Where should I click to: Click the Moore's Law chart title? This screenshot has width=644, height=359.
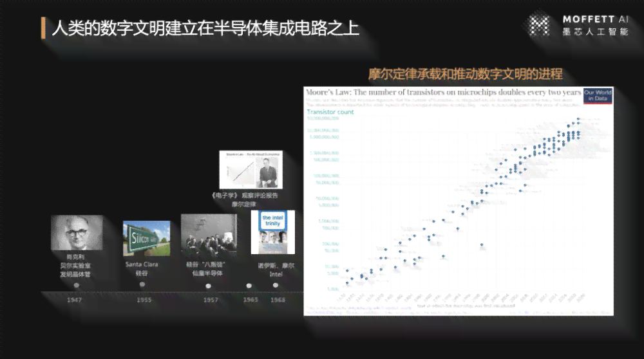pyautogui.click(x=444, y=92)
